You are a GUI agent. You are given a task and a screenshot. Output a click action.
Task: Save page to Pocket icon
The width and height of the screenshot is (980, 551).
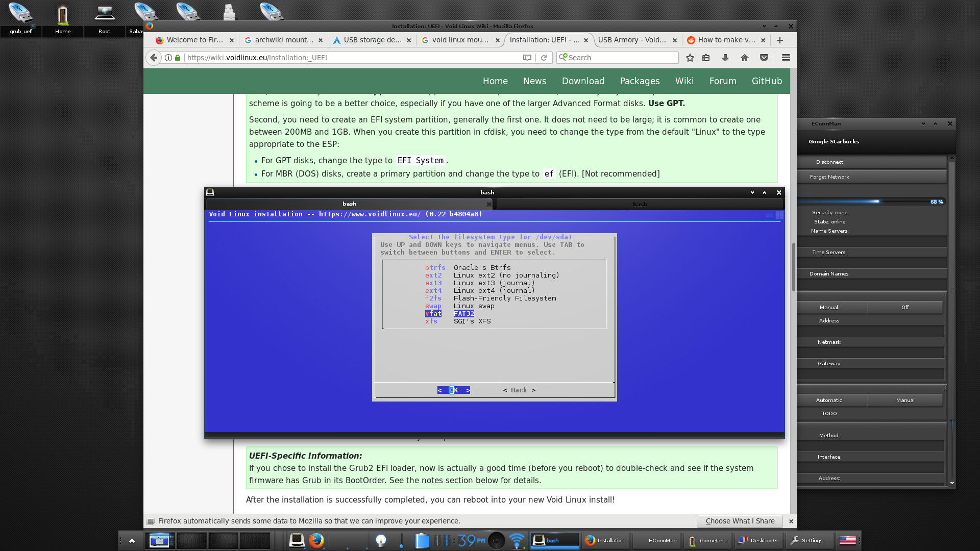point(764,58)
